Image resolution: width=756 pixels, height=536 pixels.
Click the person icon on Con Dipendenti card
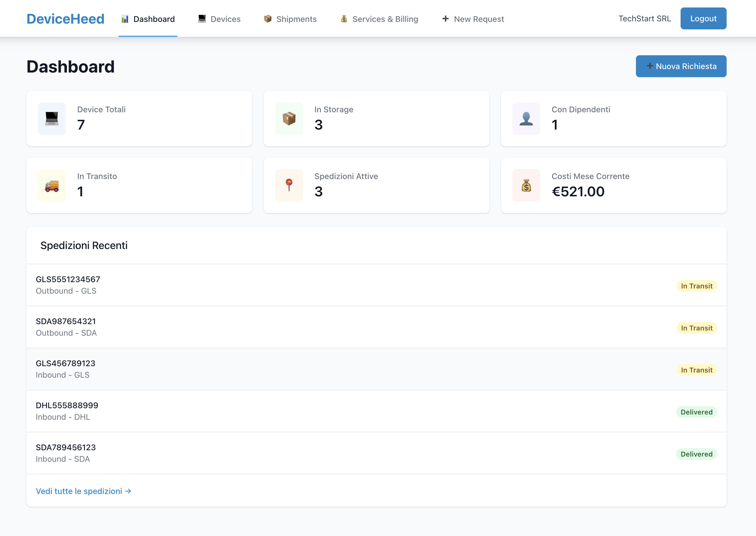point(526,119)
